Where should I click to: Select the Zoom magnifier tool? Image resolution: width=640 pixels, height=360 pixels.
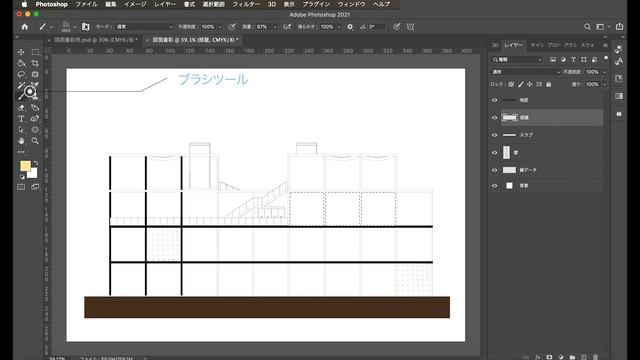36,141
